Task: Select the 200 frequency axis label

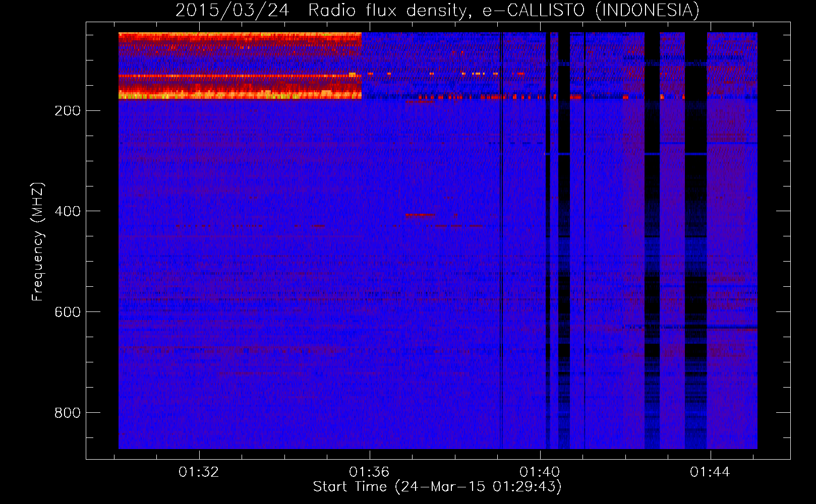Action: click(x=67, y=111)
